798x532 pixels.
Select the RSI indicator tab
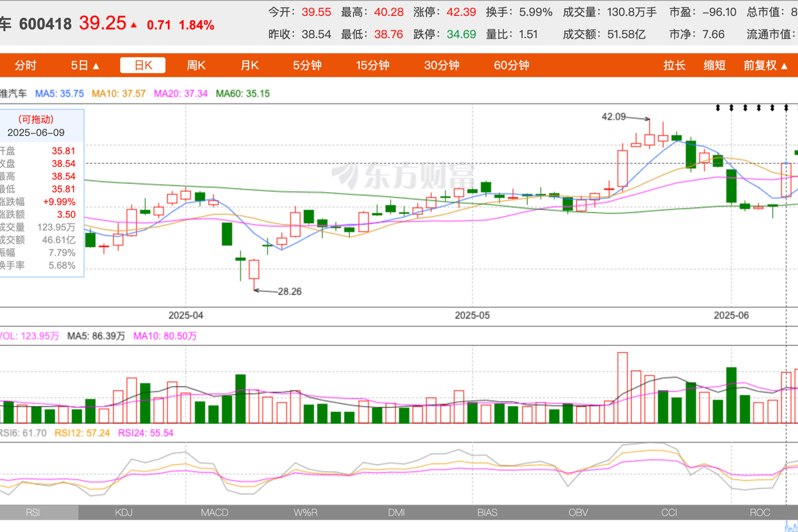(x=33, y=513)
